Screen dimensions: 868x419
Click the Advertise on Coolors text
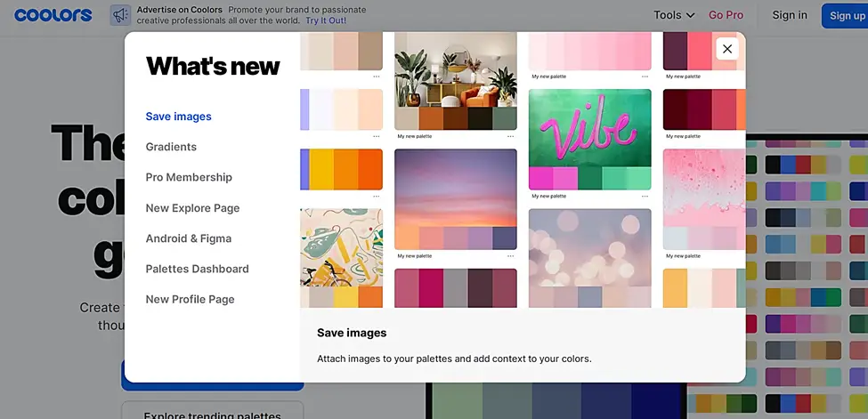coord(179,10)
